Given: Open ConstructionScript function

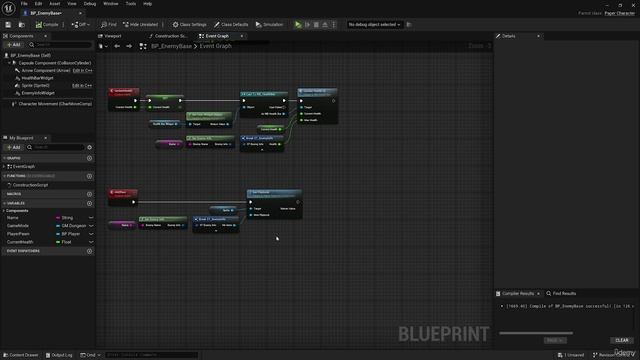Looking at the screenshot, I should 30,185.
